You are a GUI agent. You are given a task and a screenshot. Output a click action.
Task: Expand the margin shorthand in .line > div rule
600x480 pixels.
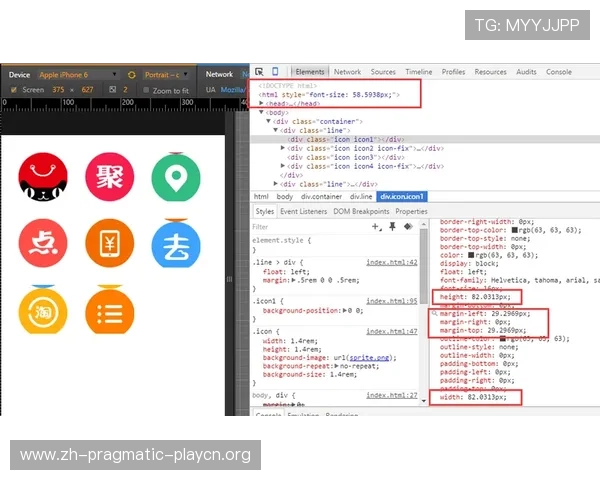click(293, 280)
